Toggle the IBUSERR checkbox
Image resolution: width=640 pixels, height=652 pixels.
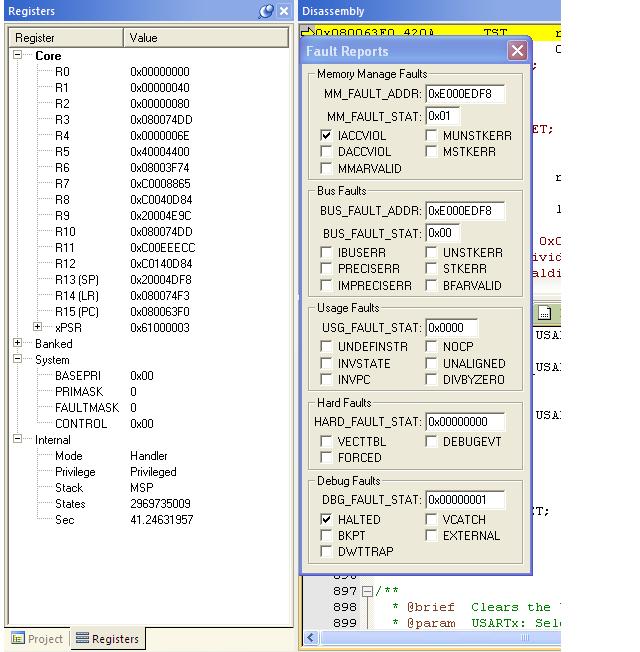[x=326, y=252]
